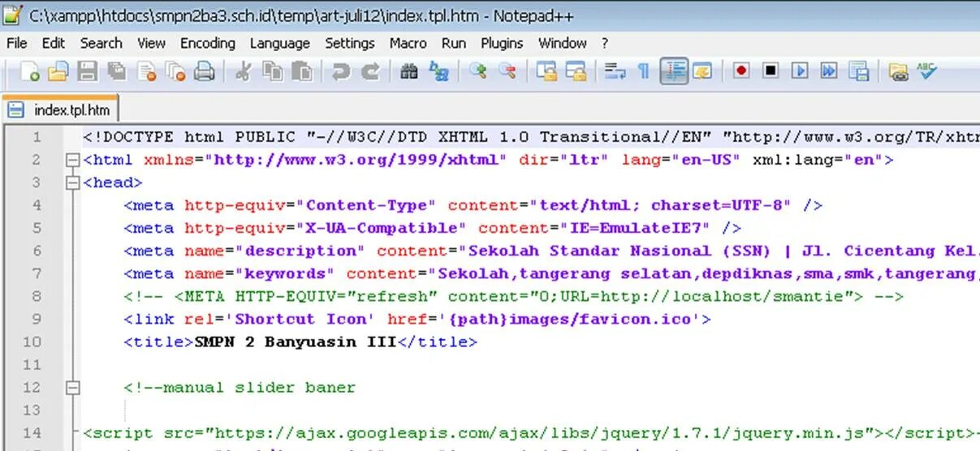Redo the edit with the Redo arrow
Image resolution: width=980 pixels, height=451 pixels.
[370, 71]
